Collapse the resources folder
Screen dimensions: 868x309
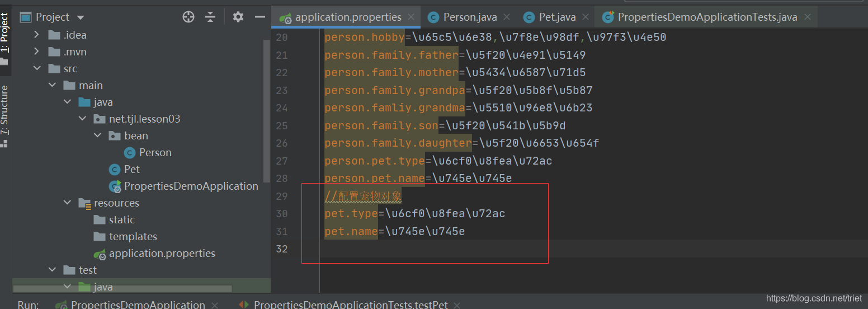(67, 203)
